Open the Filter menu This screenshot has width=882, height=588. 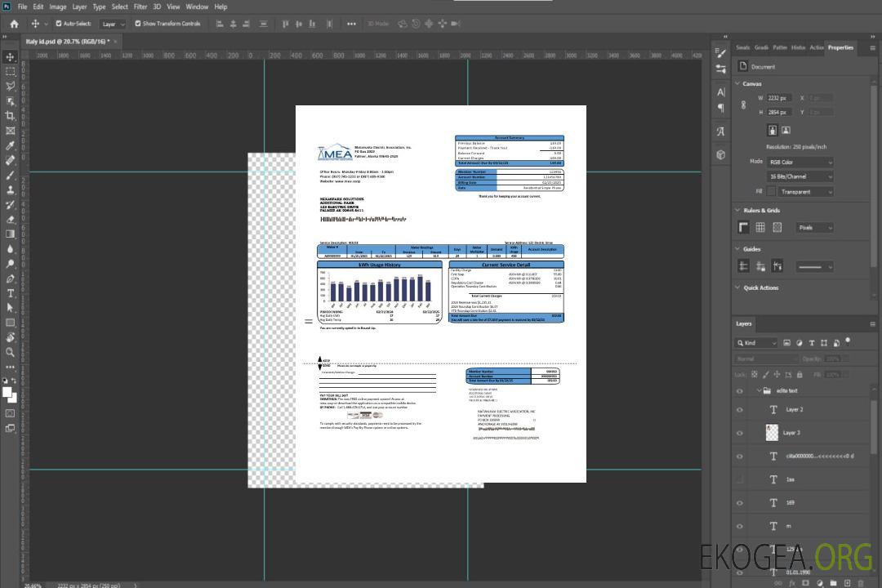[x=140, y=7]
